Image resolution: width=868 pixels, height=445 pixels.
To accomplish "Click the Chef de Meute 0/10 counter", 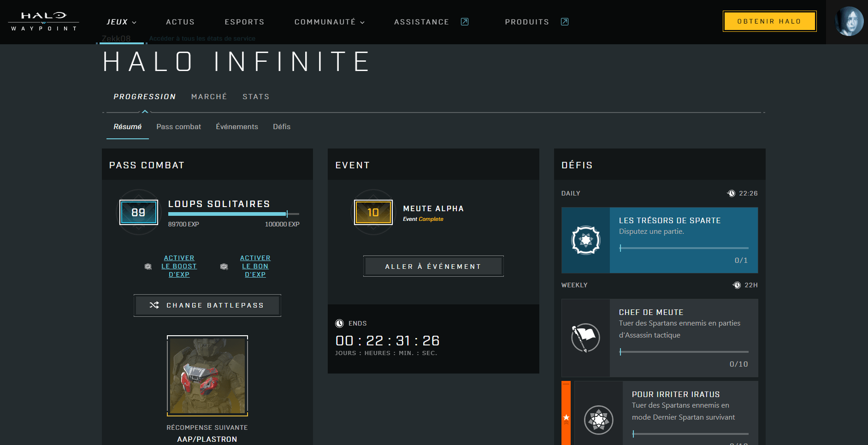I will pos(739,364).
